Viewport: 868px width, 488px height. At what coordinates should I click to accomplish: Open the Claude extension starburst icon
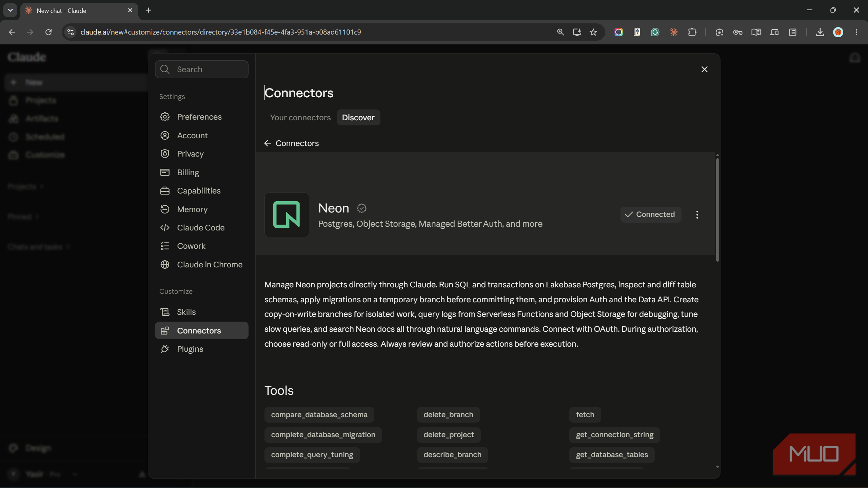673,32
